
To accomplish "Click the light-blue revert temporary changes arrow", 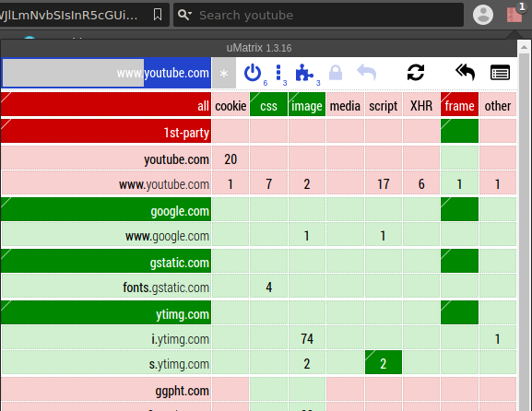I will 367,73.
